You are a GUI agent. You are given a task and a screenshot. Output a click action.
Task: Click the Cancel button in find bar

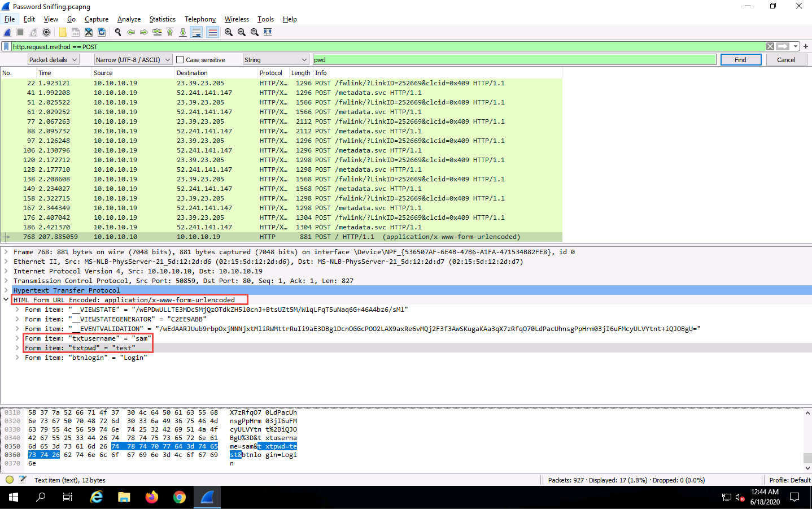point(786,60)
